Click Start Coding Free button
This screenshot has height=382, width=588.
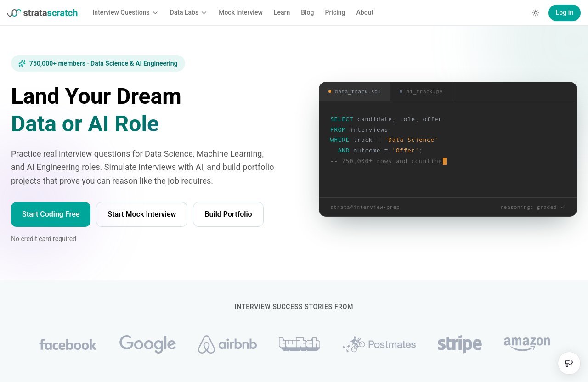pyautogui.click(x=51, y=214)
